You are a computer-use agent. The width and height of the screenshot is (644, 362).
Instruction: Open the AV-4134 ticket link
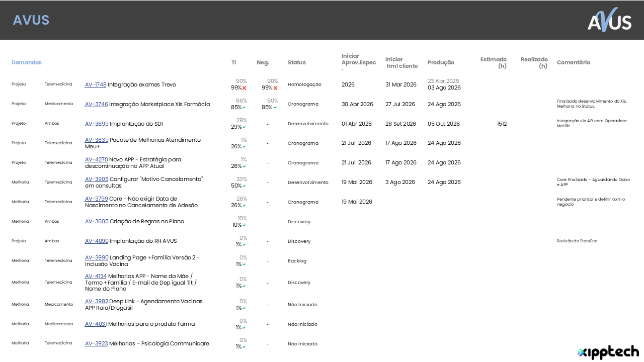pyautogui.click(x=96, y=276)
